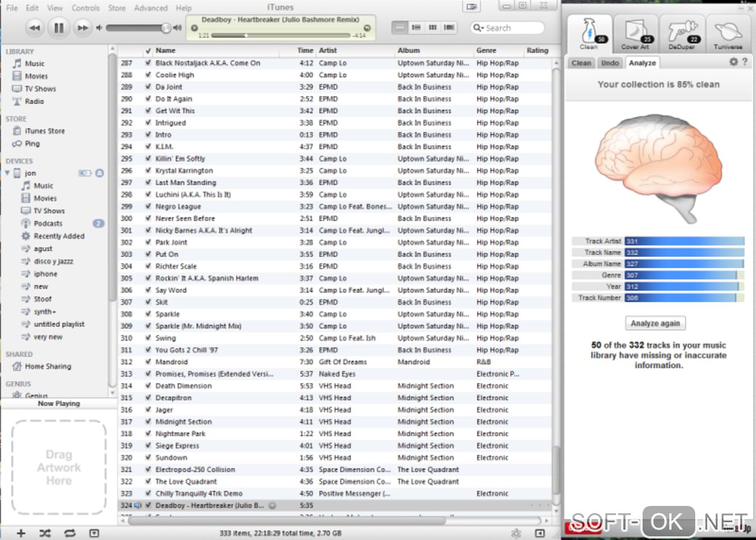Open the DeDuper tool
Image resolution: width=756 pixels, height=540 pixels.
pos(682,34)
